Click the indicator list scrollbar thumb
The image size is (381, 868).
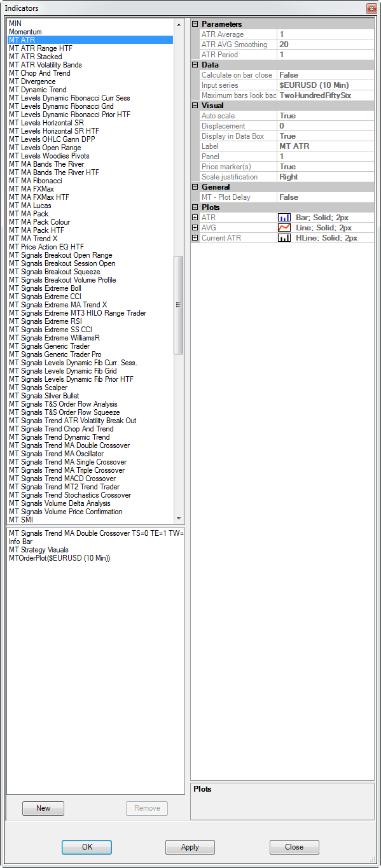[x=179, y=305]
